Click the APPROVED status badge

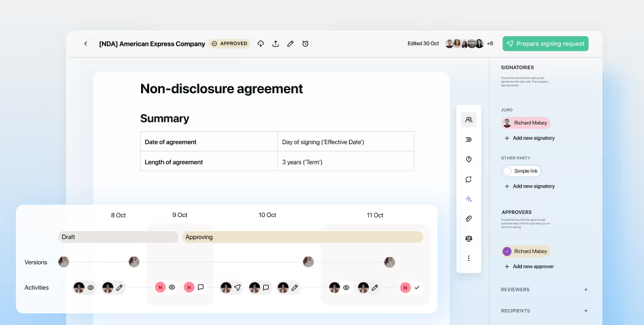[x=229, y=44]
